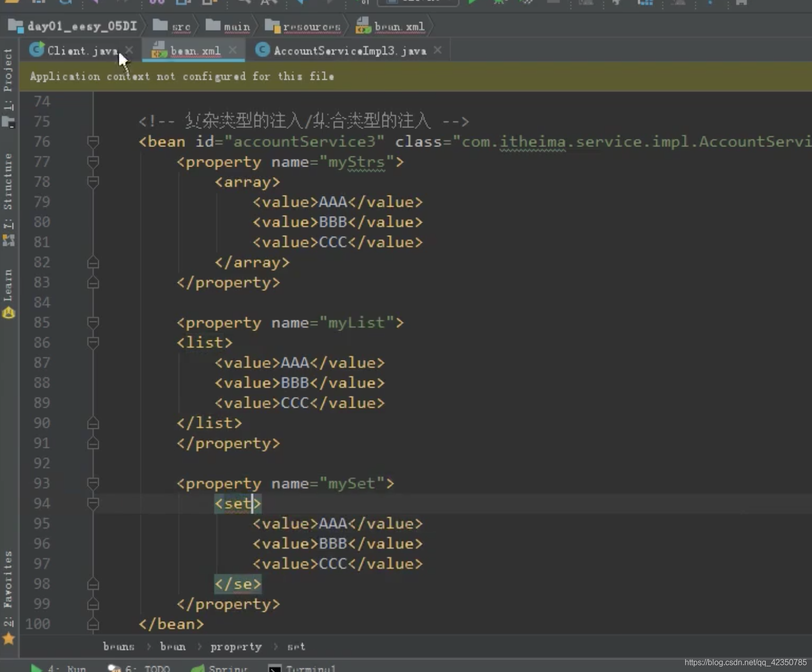Click name value "mySet" on line 93

pos(352,483)
